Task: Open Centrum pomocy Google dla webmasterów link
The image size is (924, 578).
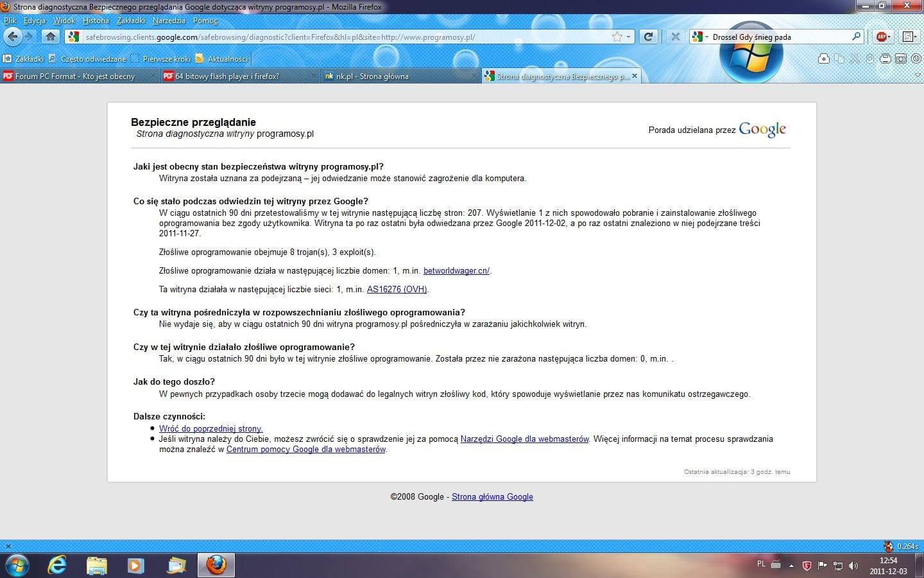Action: tap(306, 450)
